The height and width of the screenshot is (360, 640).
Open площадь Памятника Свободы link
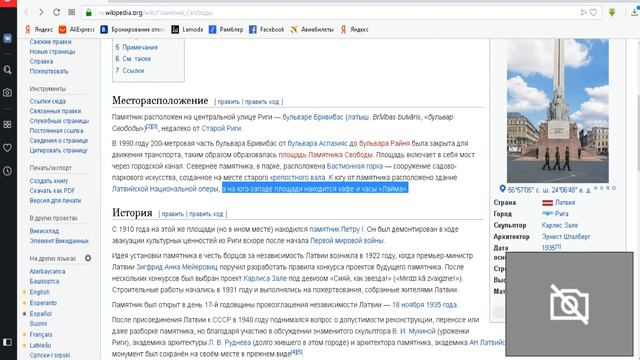tap(325, 155)
